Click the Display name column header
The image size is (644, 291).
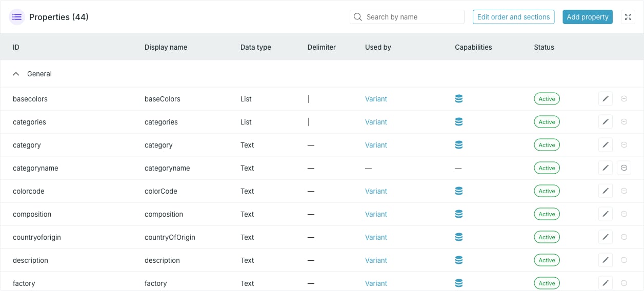(166, 47)
